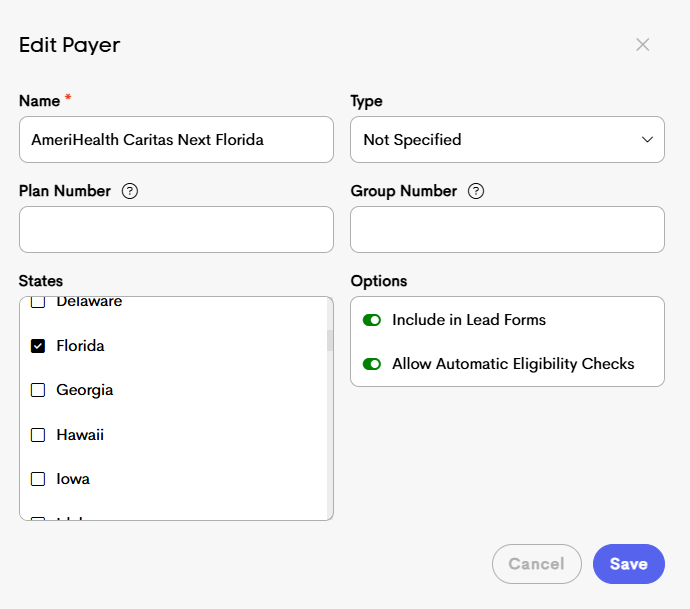Disable Include in Lead Forms toggle
690x609 pixels.
[x=372, y=320]
